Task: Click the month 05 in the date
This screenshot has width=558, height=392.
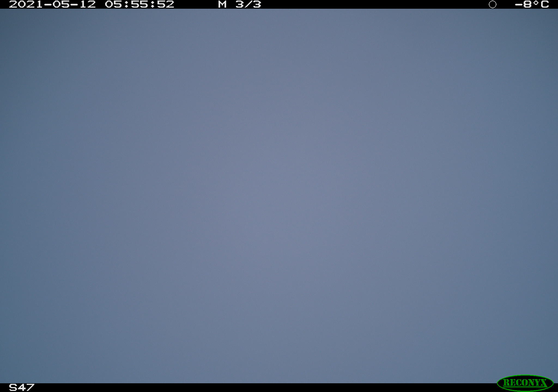Action: [x=61, y=4]
